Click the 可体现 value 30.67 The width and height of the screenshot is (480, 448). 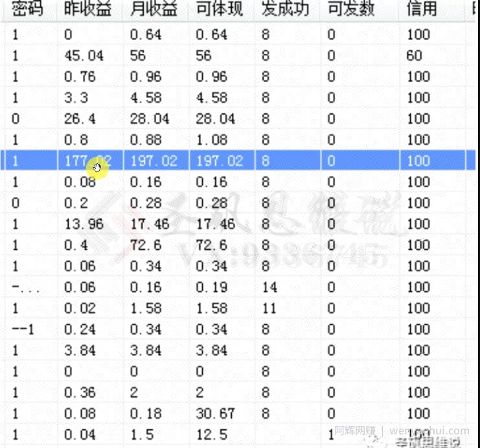[x=216, y=414]
